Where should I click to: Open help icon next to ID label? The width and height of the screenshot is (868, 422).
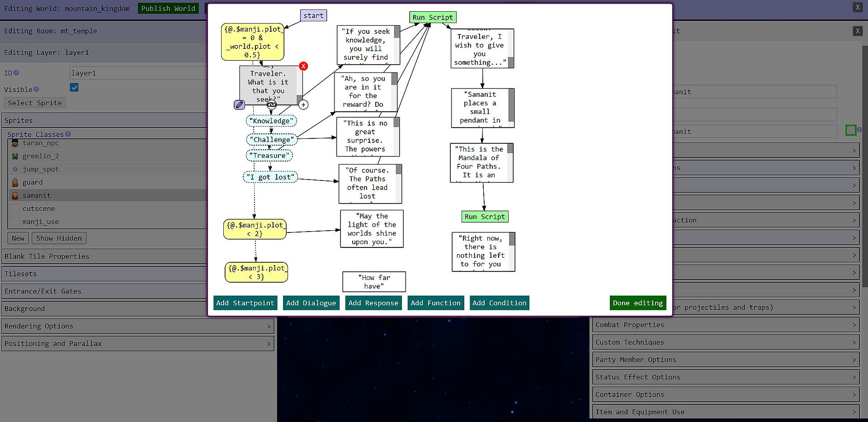(x=16, y=73)
